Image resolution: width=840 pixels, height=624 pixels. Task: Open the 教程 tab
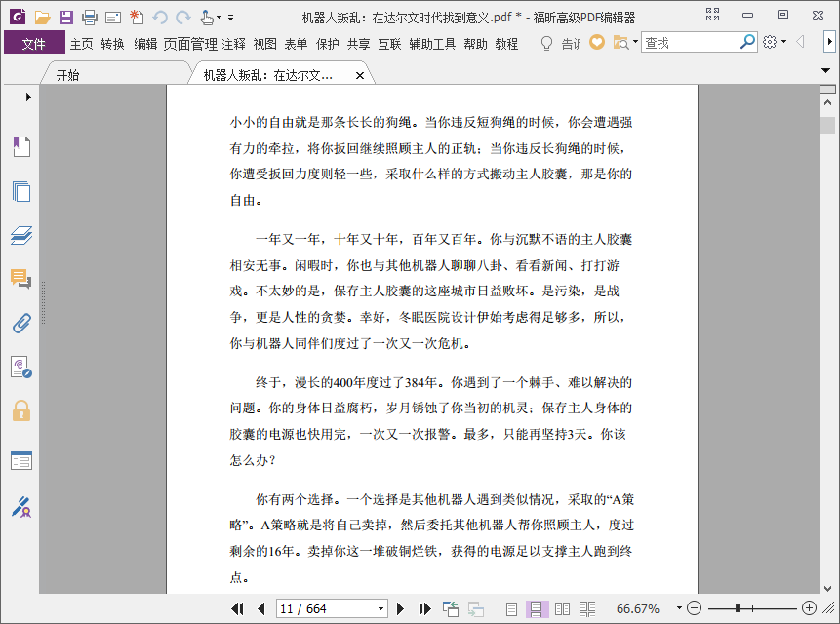pyautogui.click(x=506, y=43)
